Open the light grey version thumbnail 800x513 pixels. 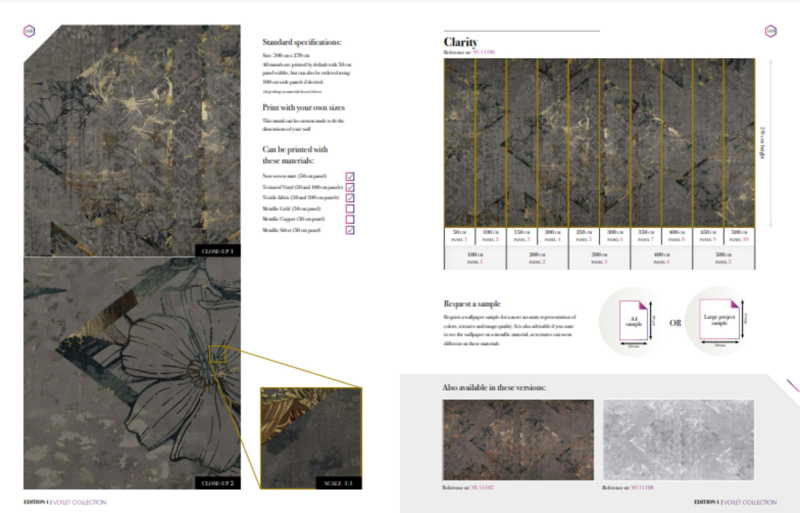point(678,439)
